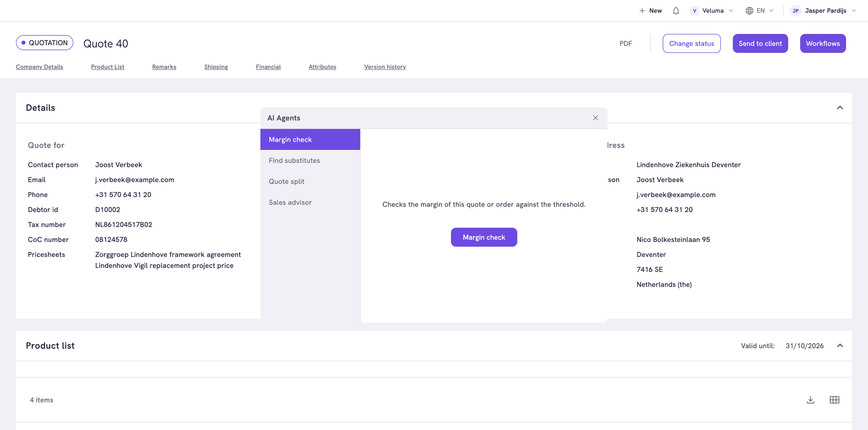Open Jasper Pardijs user menu
This screenshot has height=430, width=868.
[824, 10]
